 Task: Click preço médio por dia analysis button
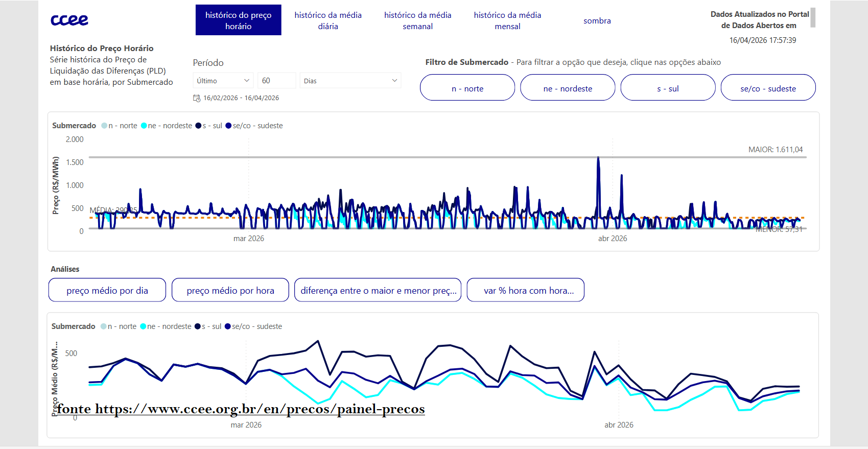(107, 290)
